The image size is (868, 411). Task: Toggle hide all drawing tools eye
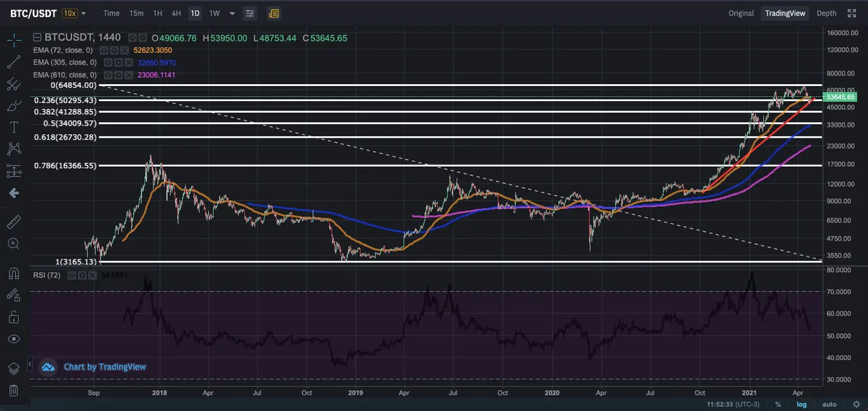[x=14, y=338]
